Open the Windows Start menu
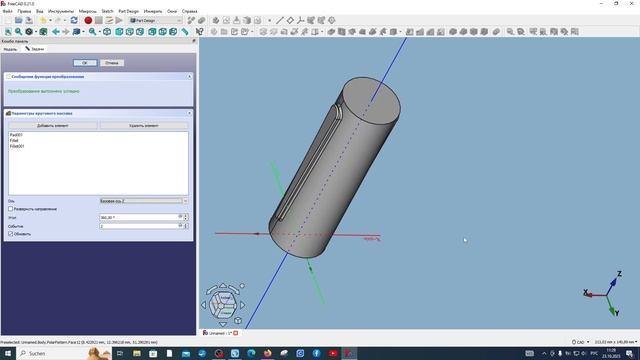640x360 pixels. 7,353
